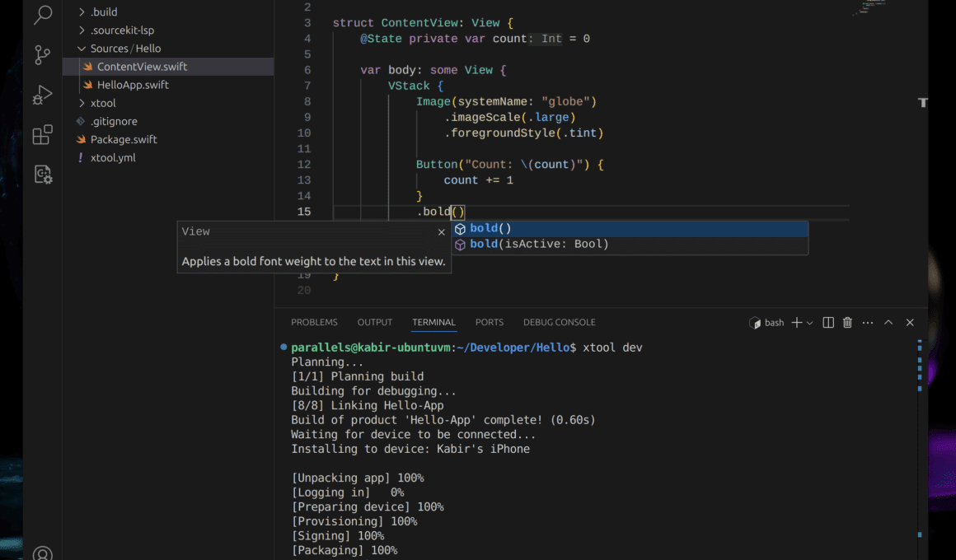Image resolution: width=956 pixels, height=560 pixels.
Task: Click the Swift icon beside Package.swift
Action: [81, 139]
